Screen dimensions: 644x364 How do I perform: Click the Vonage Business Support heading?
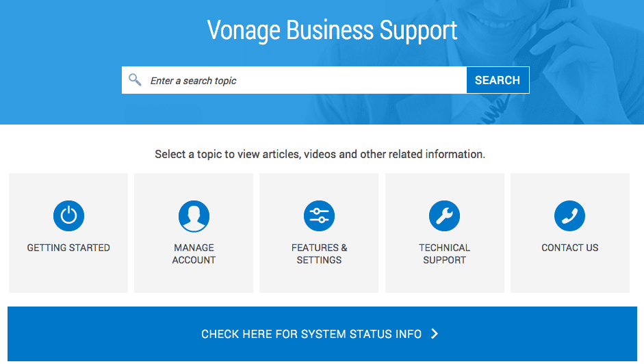332,30
